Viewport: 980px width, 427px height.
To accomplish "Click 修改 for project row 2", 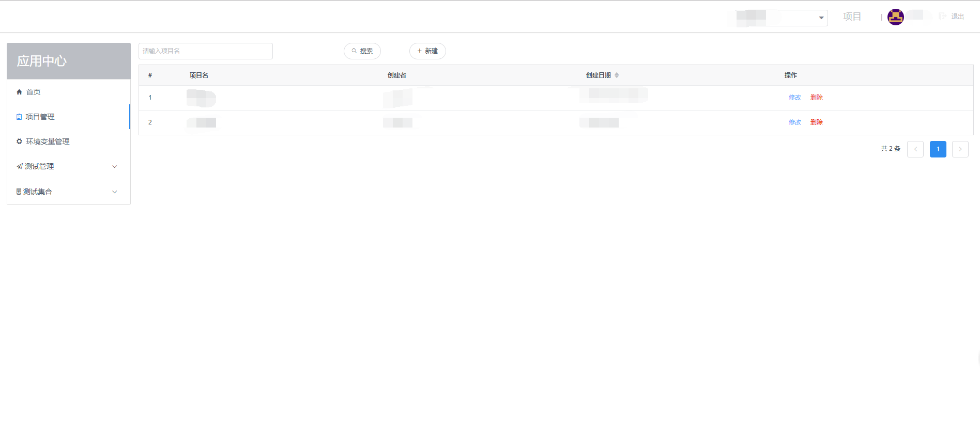I will (795, 122).
